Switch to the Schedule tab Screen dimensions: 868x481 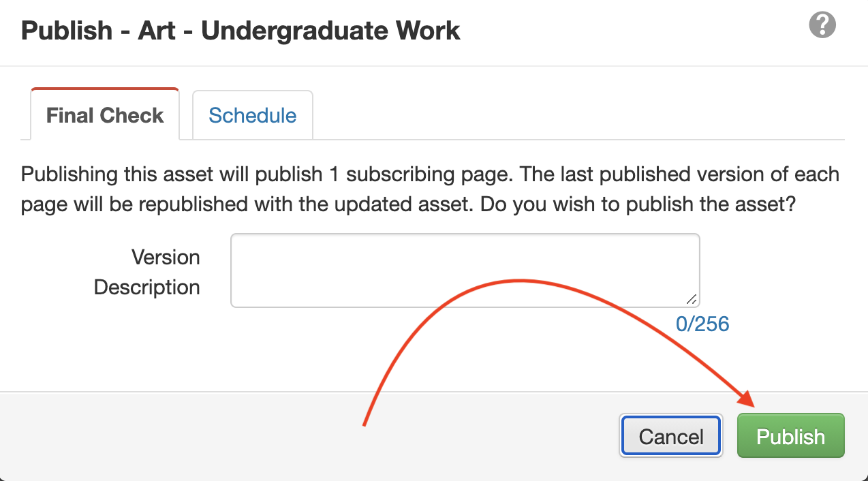(253, 115)
